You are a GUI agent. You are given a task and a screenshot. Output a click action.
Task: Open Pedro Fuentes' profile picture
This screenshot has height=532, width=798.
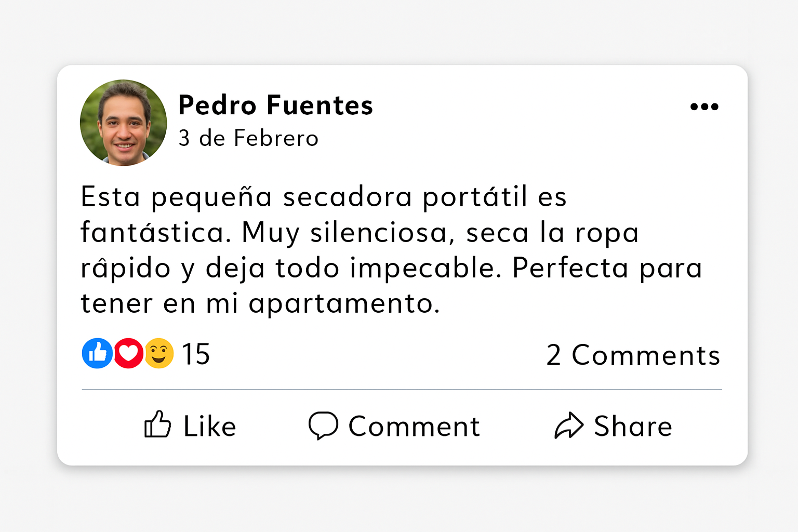click(124, 123)
